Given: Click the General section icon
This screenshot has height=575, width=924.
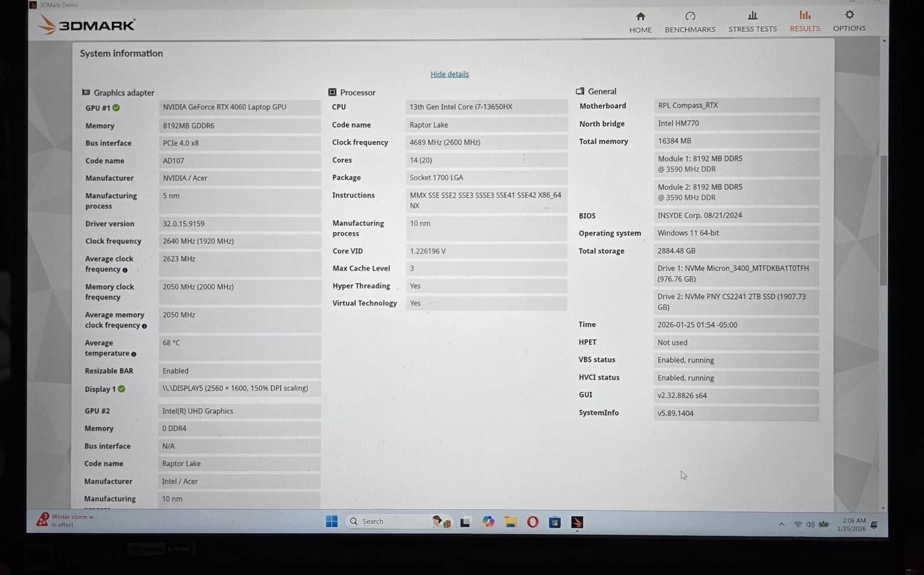Looking at the screenshot, I should (x=580, y=91).
